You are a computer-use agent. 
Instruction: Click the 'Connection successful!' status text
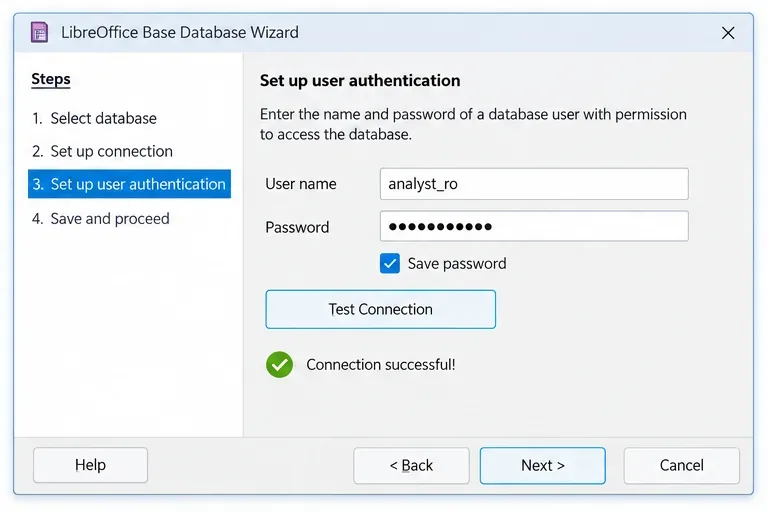coord(381,365)
